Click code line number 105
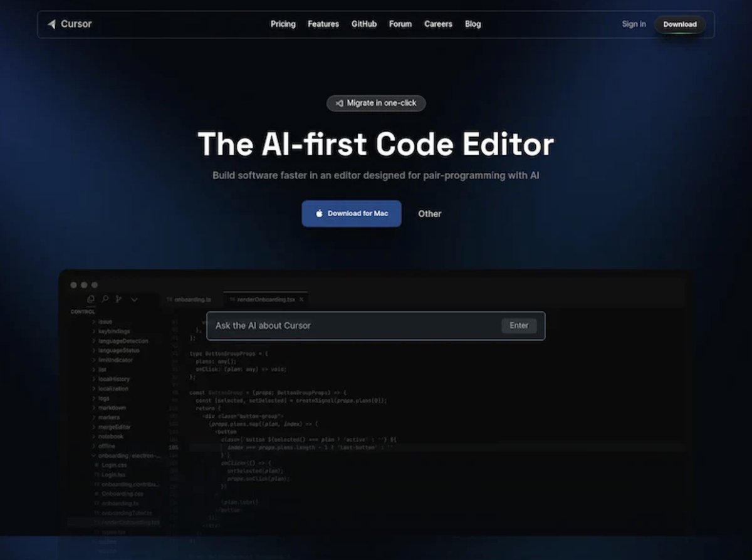This screenshot has width=752, height=560. point(174,448)
